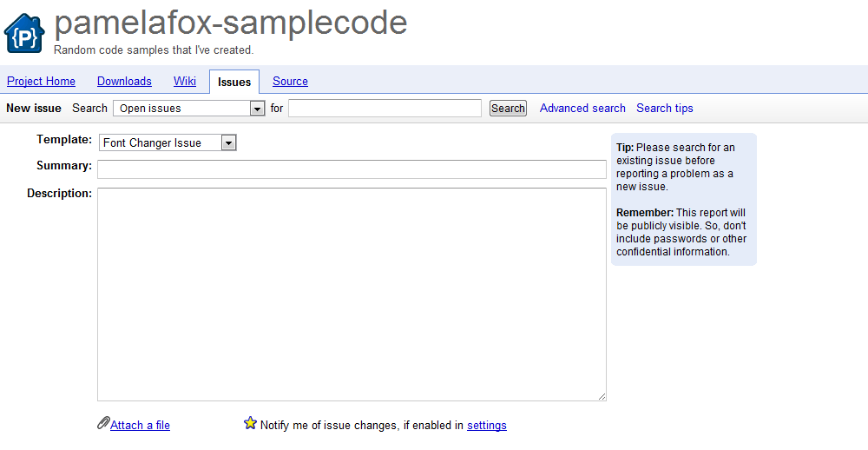The width and height of the screenshot is (868, 450).
Task: Toggle the yellow notification star
Action: 250,423
